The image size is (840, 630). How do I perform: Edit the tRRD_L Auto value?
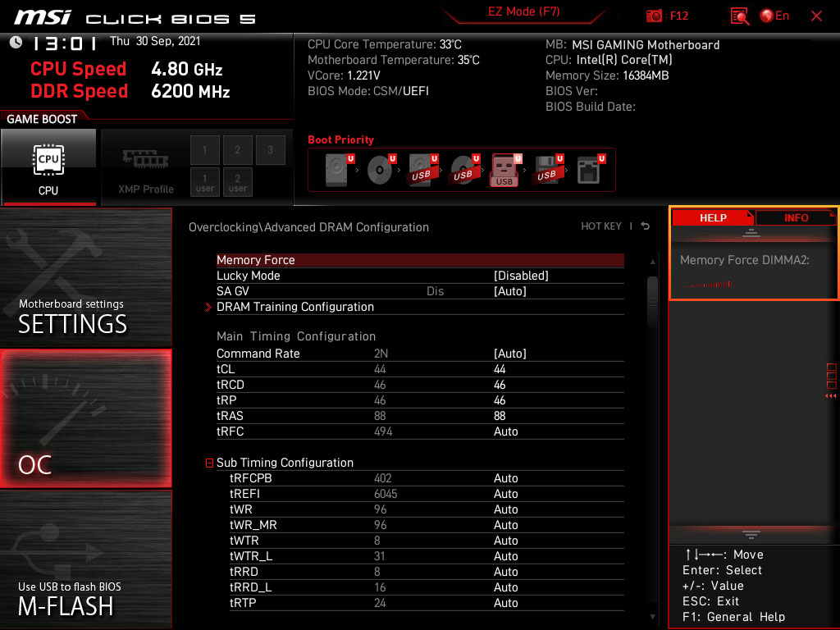505,587
